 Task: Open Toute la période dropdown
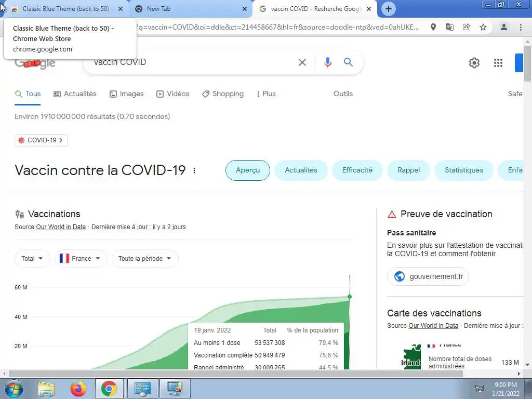tap(145, 259)
